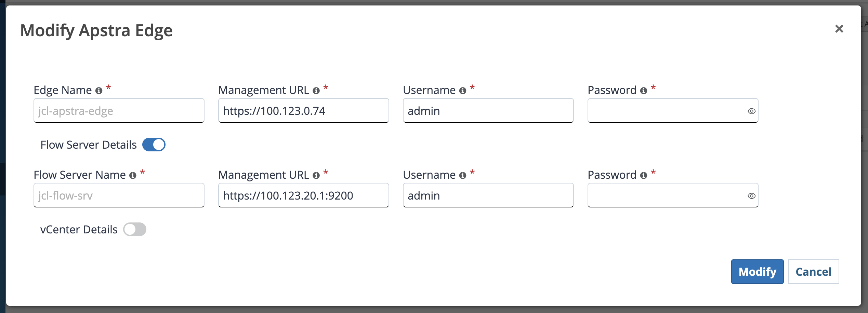This screenshot has width=868, height=313.
Task: Focus the Flow Server Management URL field
Action: tap(303, 195)
